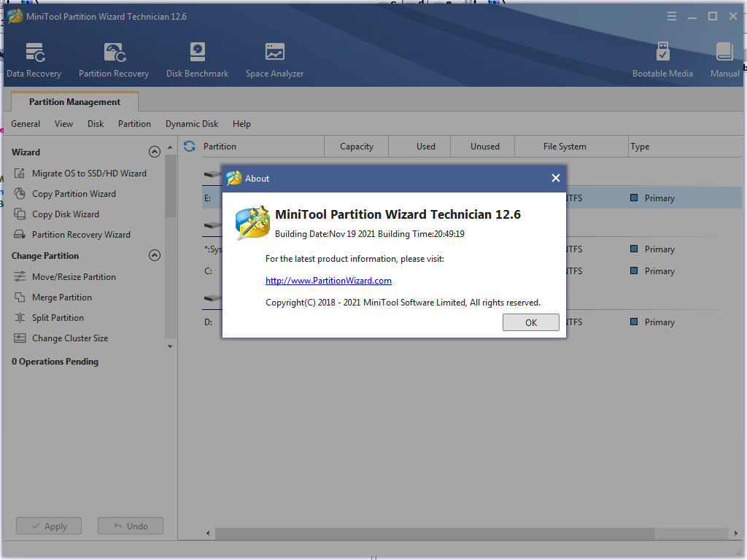Select Migrate OS to SSD/HD Wizard text

pos(89,174)
